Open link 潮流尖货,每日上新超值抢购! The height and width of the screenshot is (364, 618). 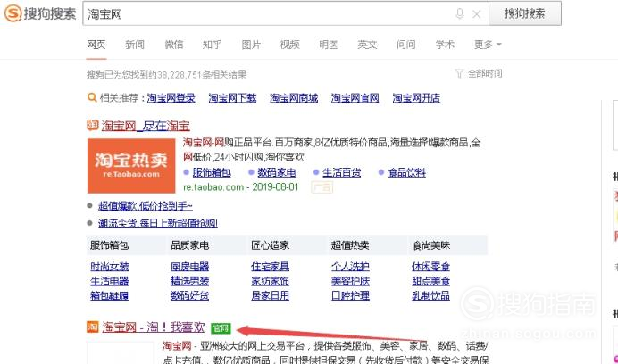[158, 224]
